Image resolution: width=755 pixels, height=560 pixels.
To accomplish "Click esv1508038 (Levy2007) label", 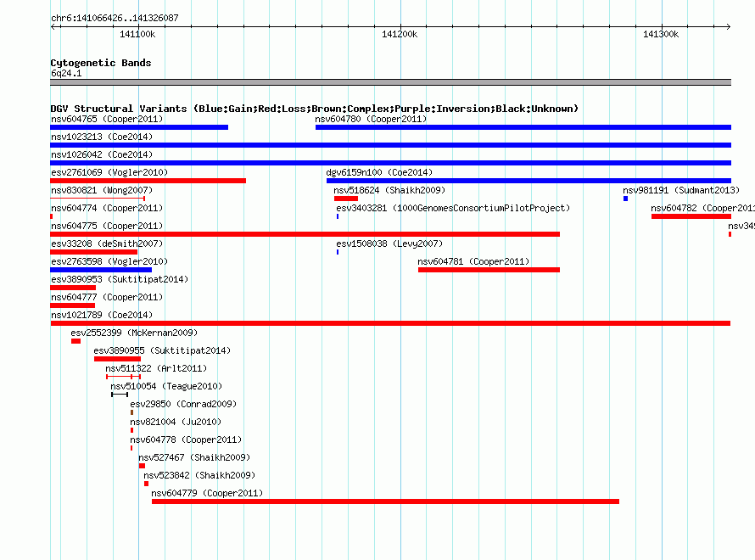I will coord(389,244).
